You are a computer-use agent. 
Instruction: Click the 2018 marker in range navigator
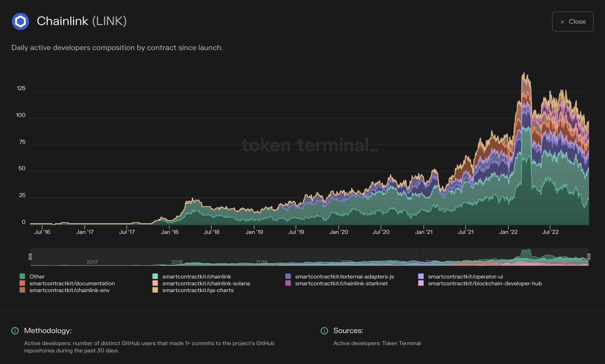(x=177, y=262)
